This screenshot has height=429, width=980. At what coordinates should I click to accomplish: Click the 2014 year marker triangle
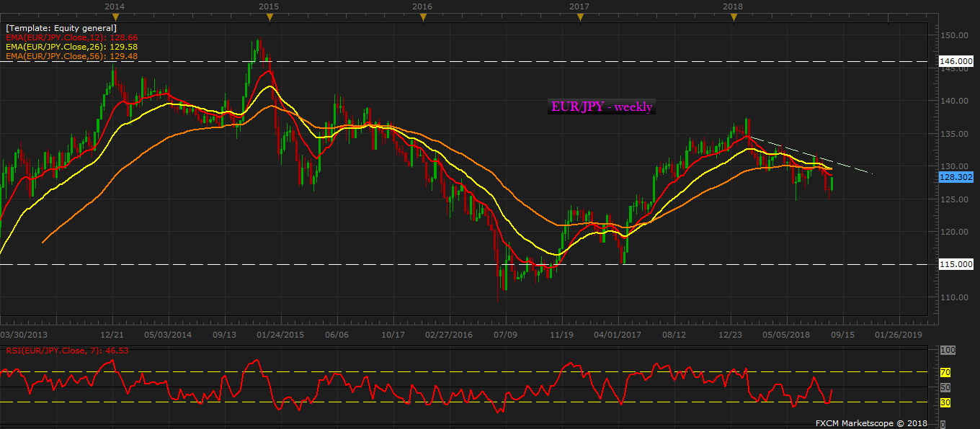click(x=113, y=17)
